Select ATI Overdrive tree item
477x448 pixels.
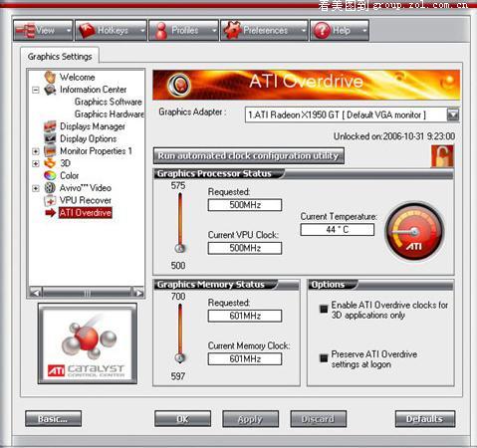coord(86,213)
